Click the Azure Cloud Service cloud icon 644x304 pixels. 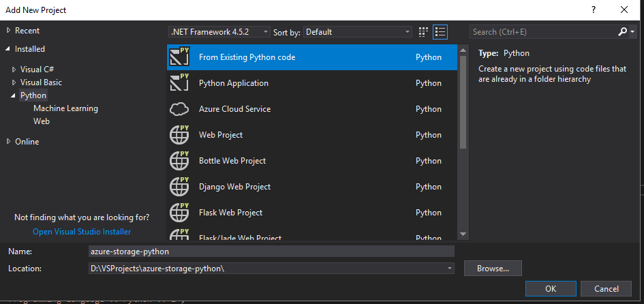(x=179, y=109)
